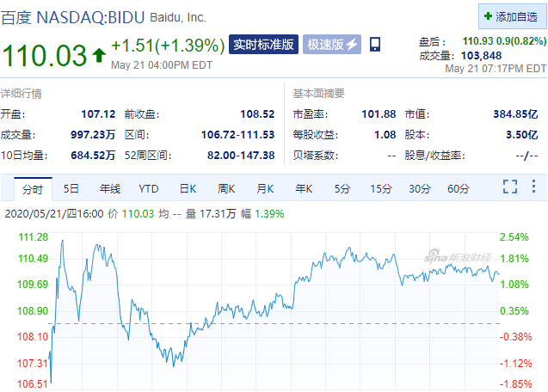Select the 实时标准版 button

(x=263, y=45)
